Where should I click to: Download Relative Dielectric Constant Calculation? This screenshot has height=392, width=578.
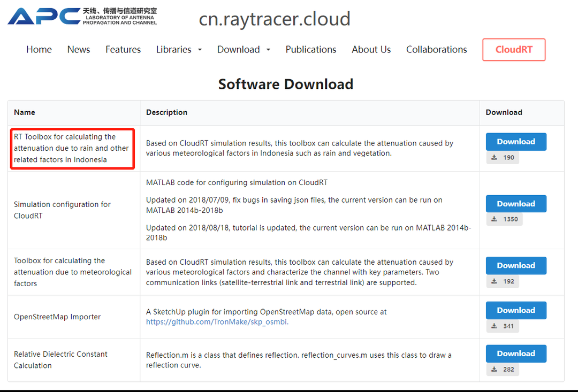point(516,353)
